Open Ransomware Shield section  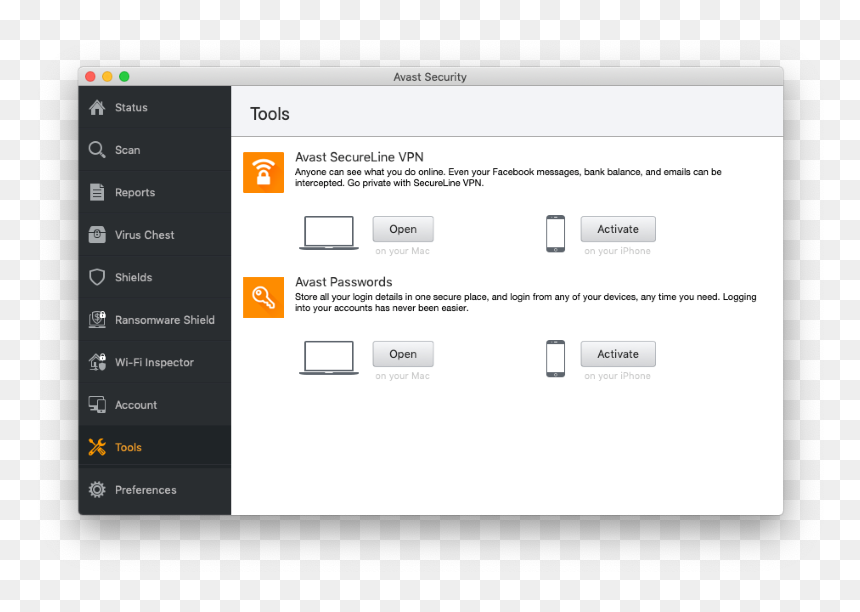point(155,319)
